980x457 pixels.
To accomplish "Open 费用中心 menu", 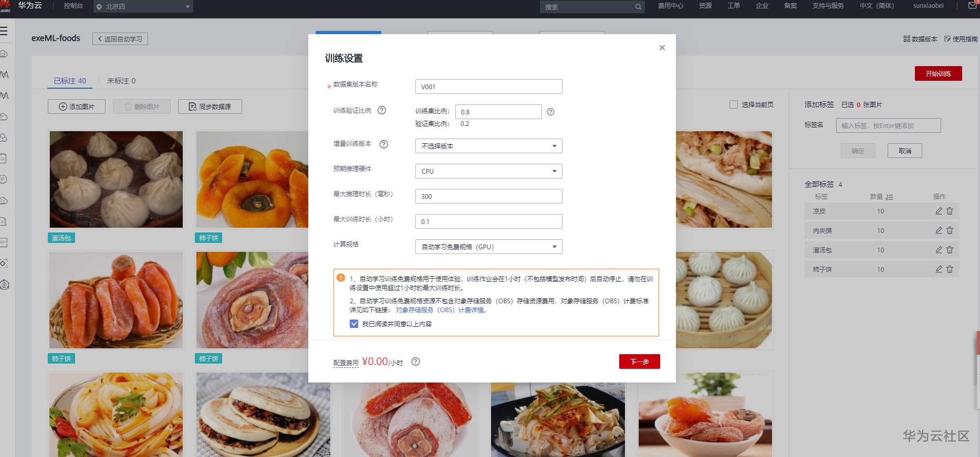I will (x=671, y=6).
